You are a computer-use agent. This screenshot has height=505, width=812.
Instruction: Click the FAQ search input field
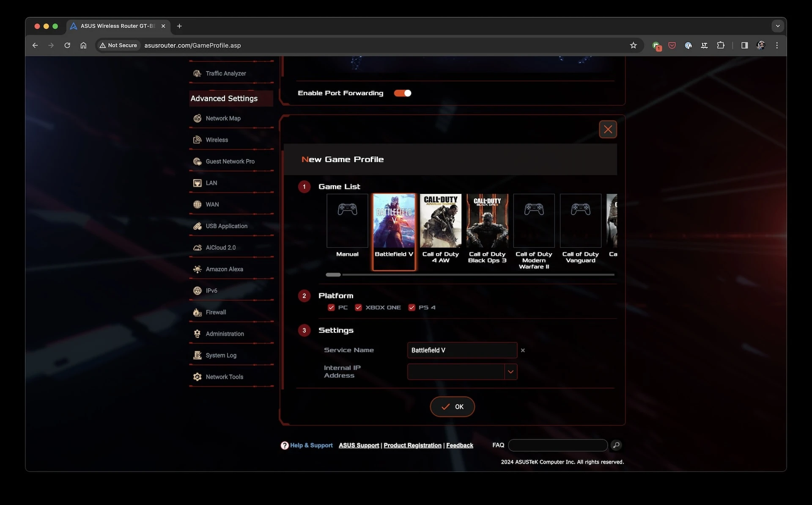point(558,445)
